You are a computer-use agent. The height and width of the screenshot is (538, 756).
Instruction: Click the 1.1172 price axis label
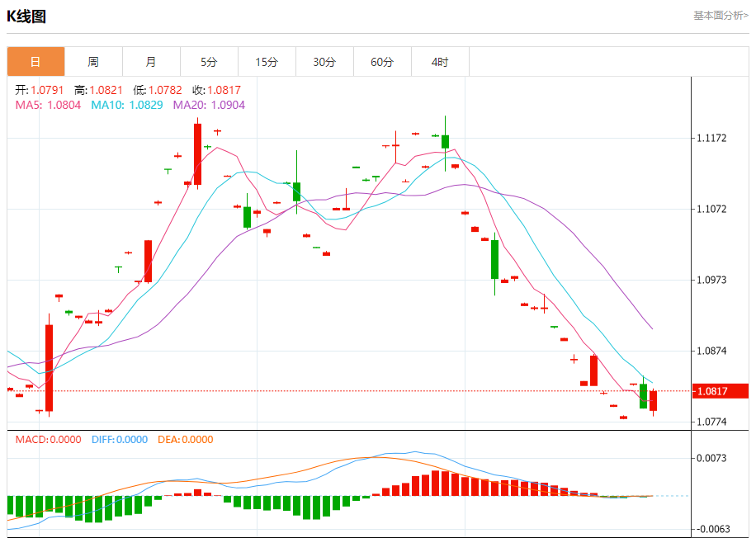(711, 138)
